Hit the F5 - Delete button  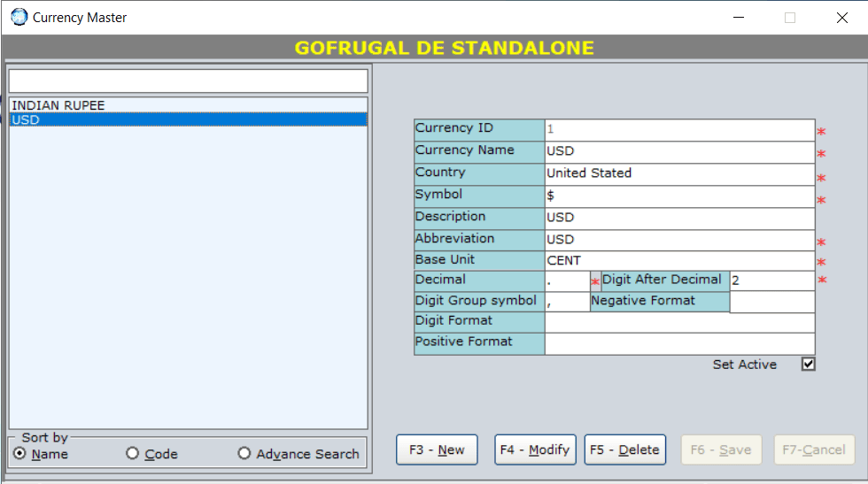(624, 449)
